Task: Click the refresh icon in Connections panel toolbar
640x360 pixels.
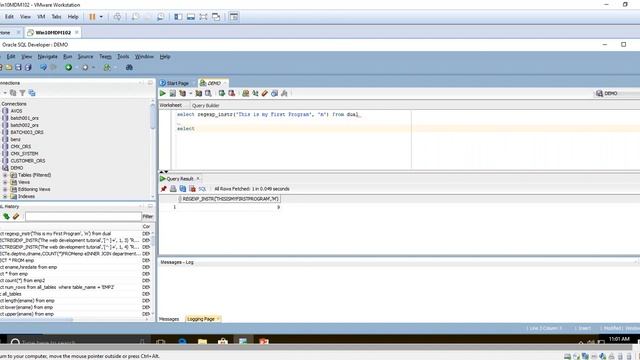Action: pos(13,93)
